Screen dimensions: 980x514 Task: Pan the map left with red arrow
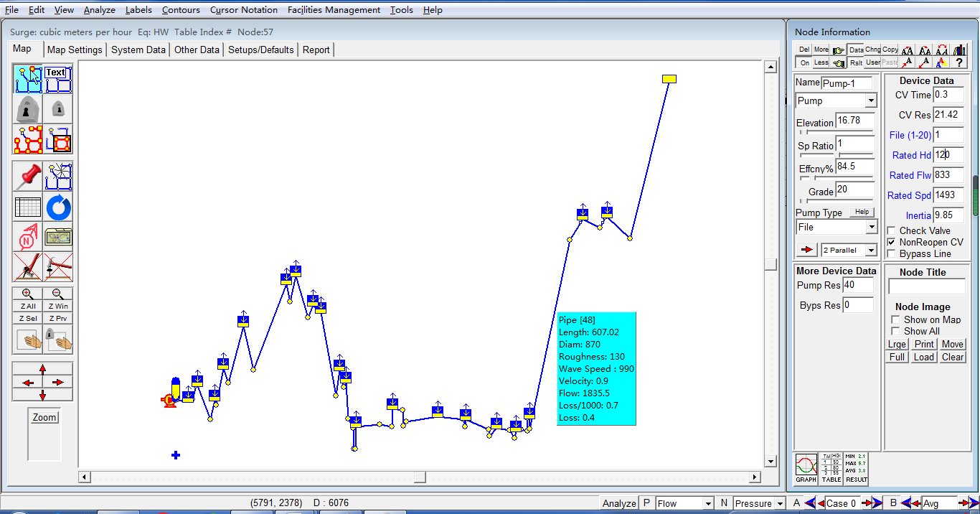[x=28, y=383]
